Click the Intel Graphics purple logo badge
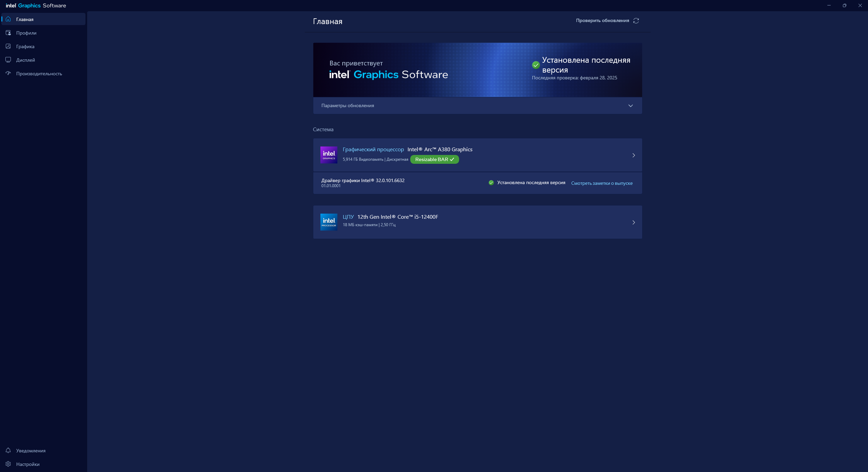 click(329, 155)
